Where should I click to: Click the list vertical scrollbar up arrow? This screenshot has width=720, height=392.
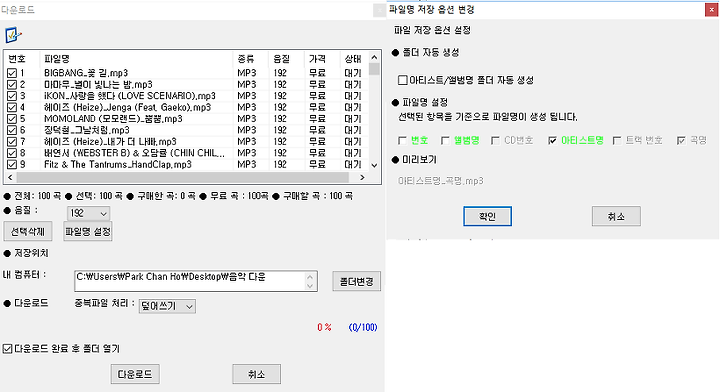[x=374, y=57]
